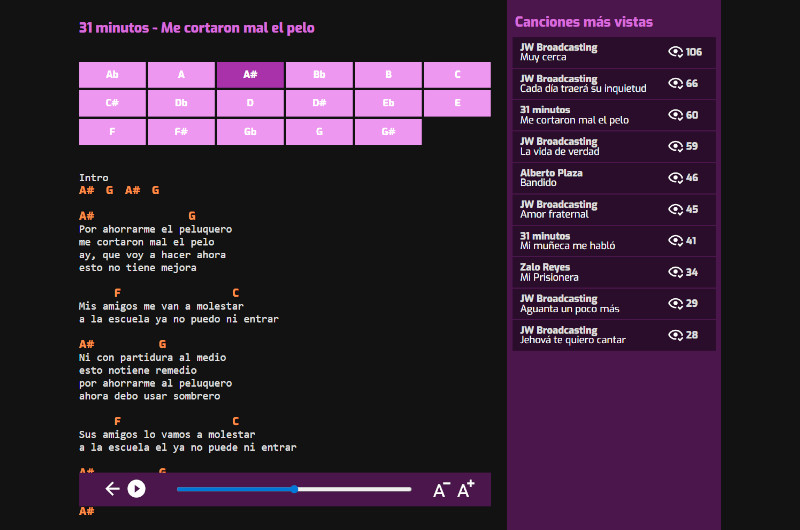The image size is (800, 530).
Task: Click the eye icon showing 106 views
Action: click(x=676, y=52)
